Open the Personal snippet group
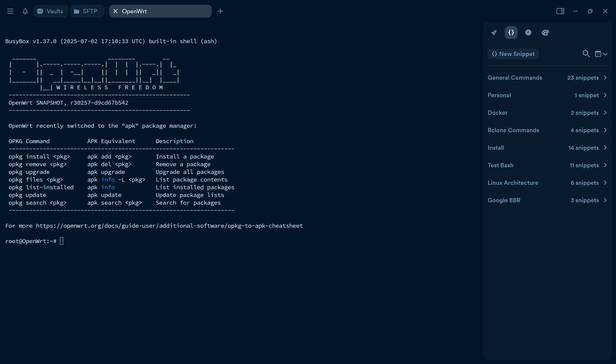This screenshot has width=616, height=364. pyautogui.click(x=548, y=95)
